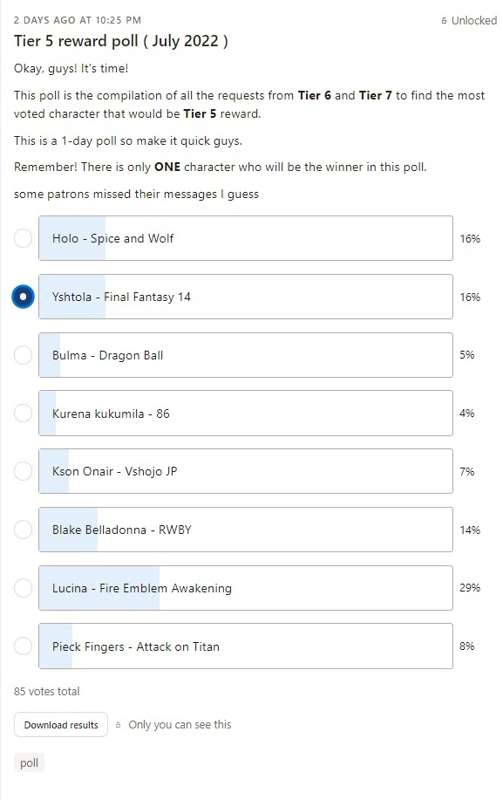The height and width of the screenshot is (800, 503).
Task: Click the '2 days ago at 10:25 PM' timestamp
Action: (78, 20)
